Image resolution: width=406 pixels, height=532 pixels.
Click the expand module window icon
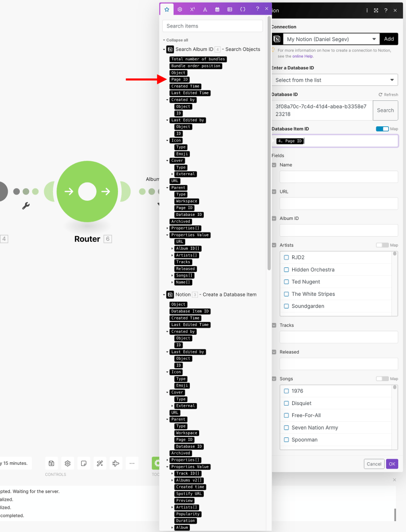click(376, 10)
